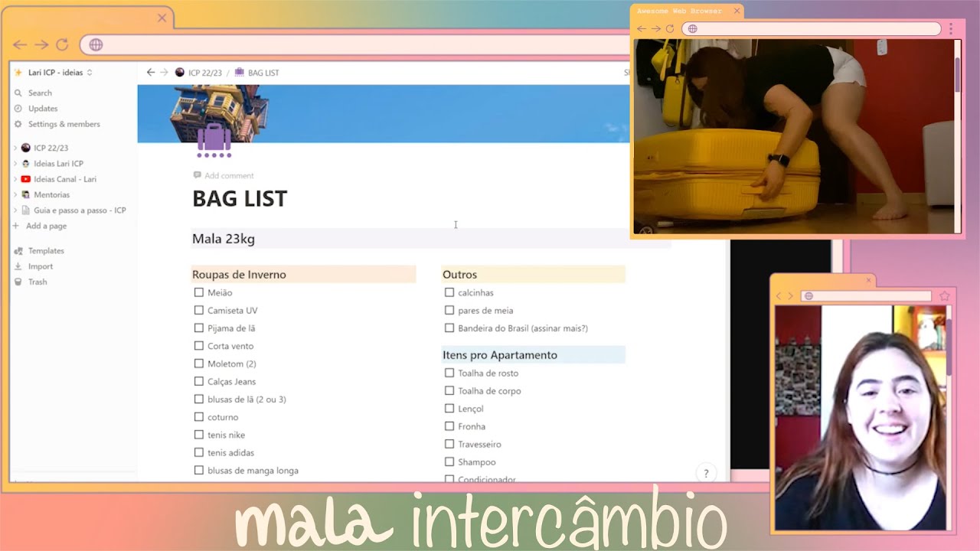
Task: Open the Trash icon in sidebar
Action: pos(18,282)
